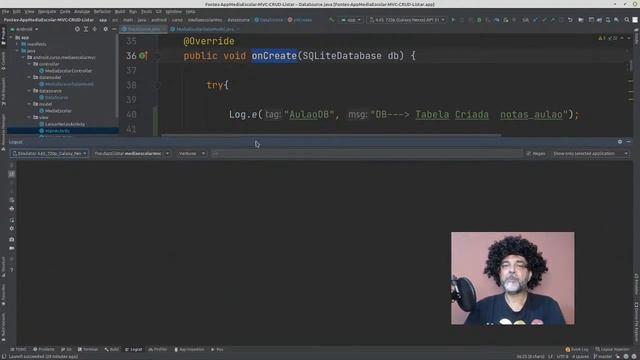Open the Terminal tool window

(88, 349)
